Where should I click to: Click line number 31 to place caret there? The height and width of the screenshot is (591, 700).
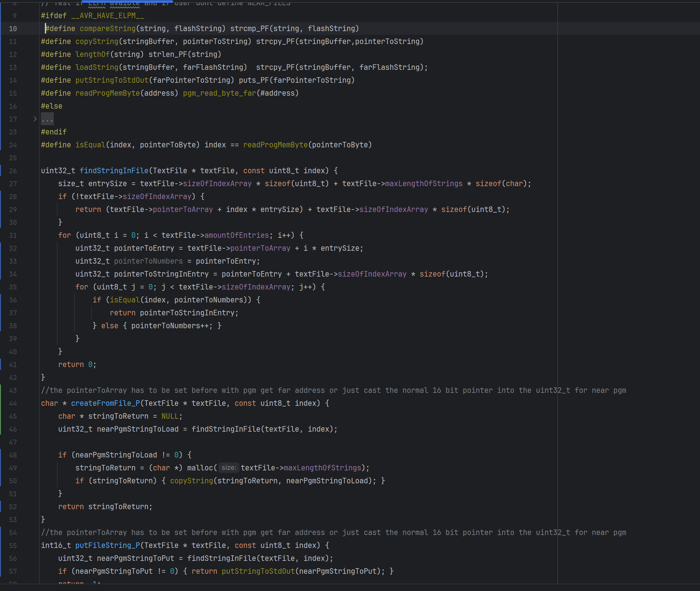[x=13, y=235]
